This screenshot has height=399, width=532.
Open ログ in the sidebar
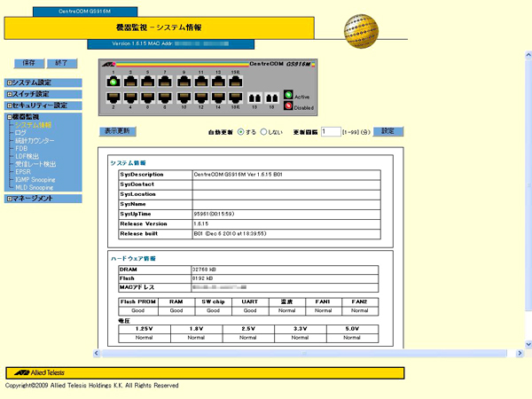(x=20, y=133)
